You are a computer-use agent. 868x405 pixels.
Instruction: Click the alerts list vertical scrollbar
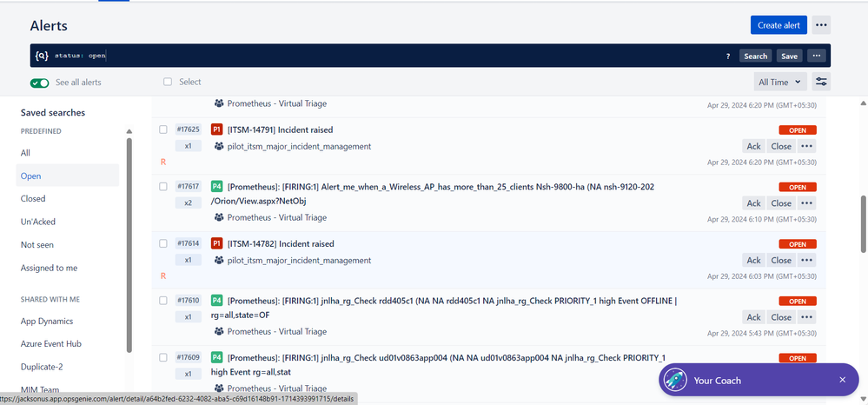[864, 224]
